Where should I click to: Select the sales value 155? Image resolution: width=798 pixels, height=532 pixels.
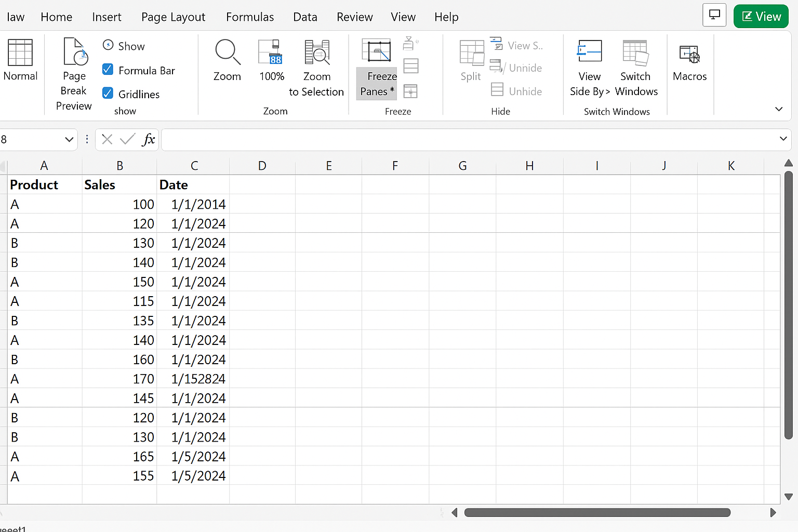119,475
